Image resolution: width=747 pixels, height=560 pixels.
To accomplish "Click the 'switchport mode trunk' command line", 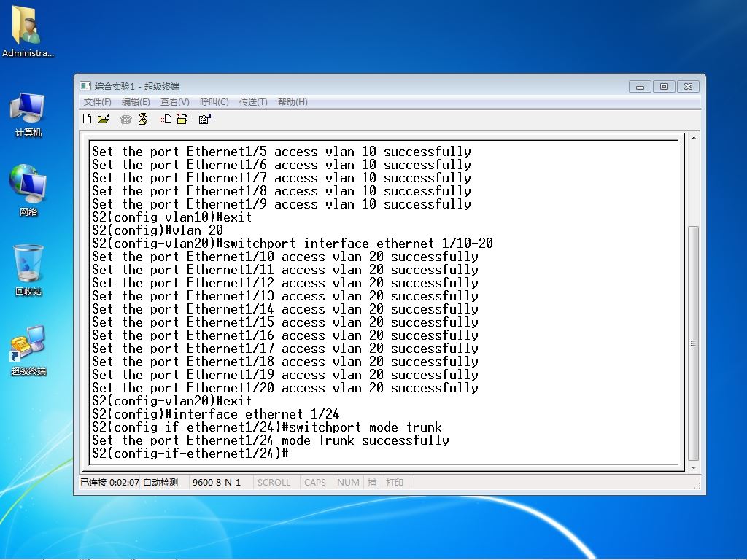I will click(267, 427).
